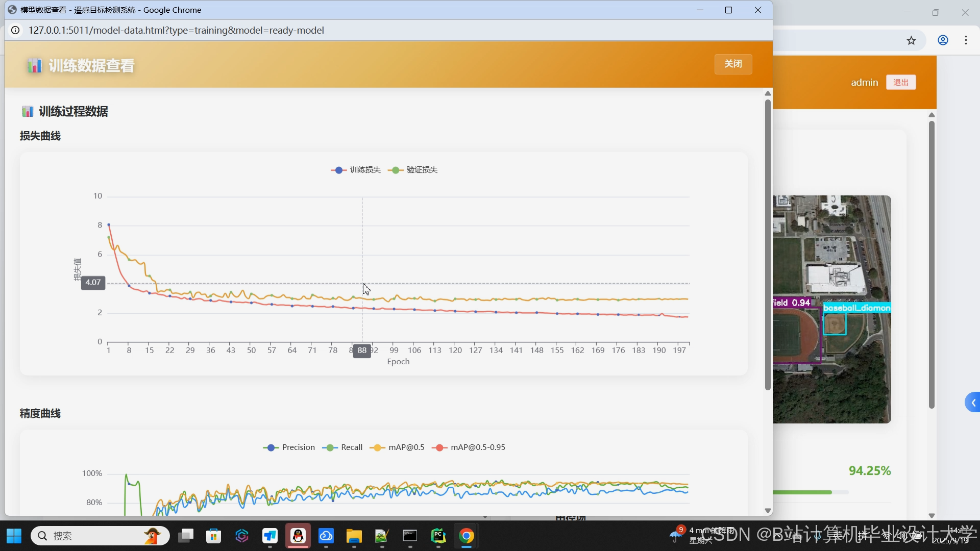
Task: Open the QQ penguin taskbar icon
Action: pos(298,536)
